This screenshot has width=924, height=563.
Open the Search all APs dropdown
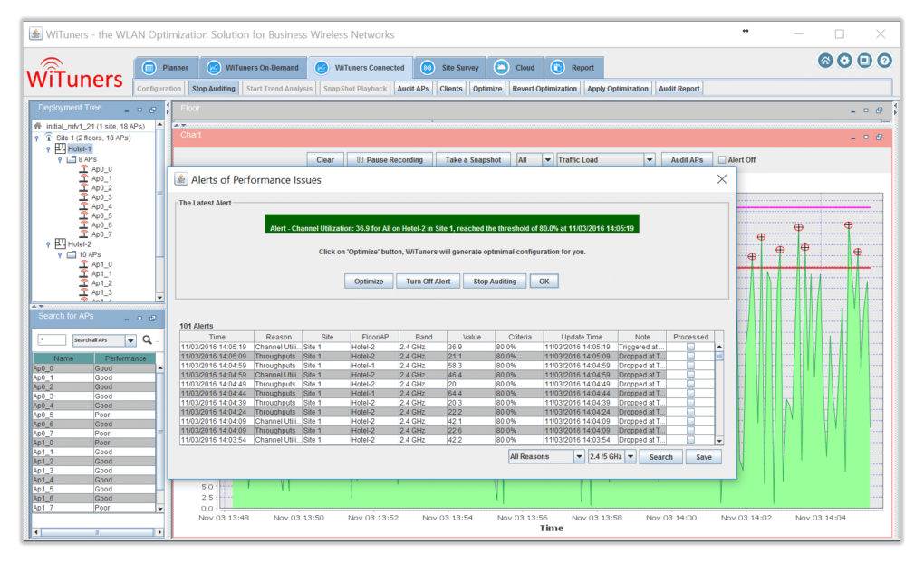(x=104, y=339)
